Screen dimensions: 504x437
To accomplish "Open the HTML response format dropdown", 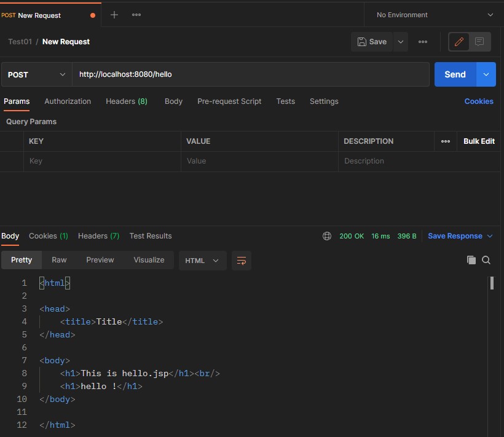I will tap(202, 261).
